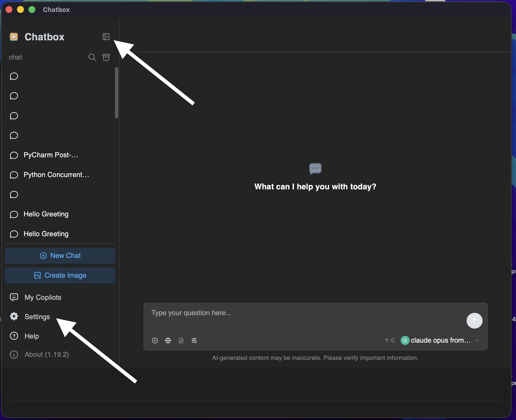This screenshot has height=420, width=516.
Task: Open About (1.19.2)
Action: (47, 354)
